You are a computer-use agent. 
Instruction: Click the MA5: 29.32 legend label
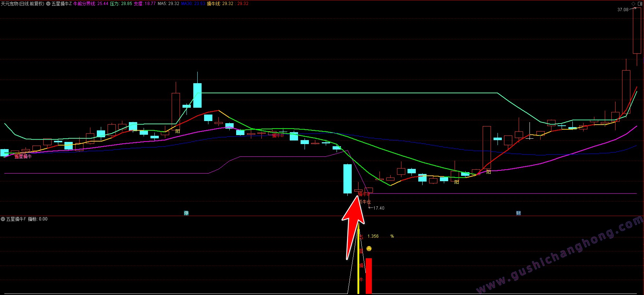tap(168, 4)
